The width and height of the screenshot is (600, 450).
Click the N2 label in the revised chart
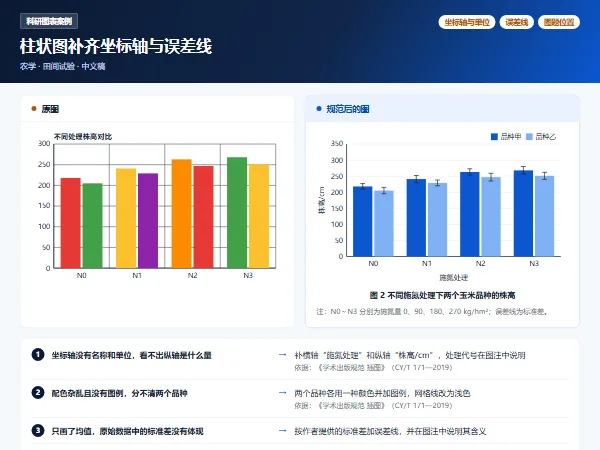pyautogui.click(x=480, y=263)
